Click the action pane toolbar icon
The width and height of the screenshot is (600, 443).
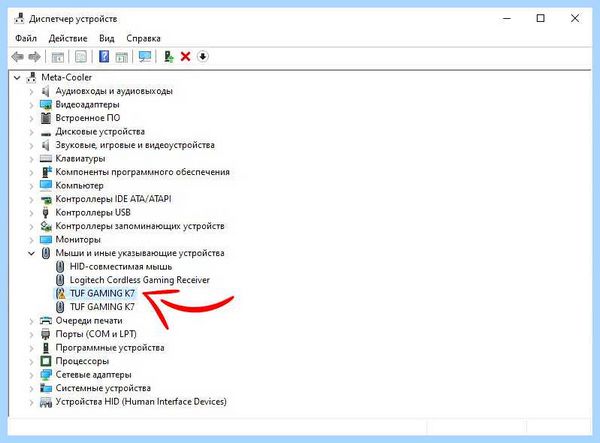click(121, 57)
